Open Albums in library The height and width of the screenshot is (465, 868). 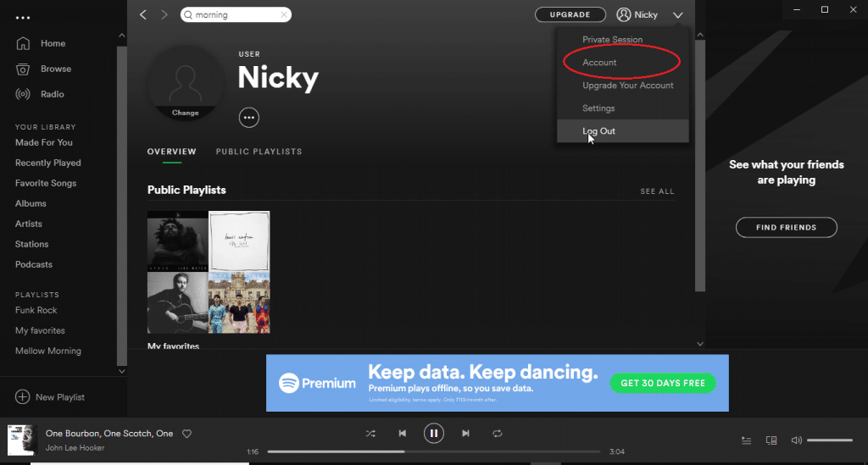pyautogui.click(x=31, y=203)
